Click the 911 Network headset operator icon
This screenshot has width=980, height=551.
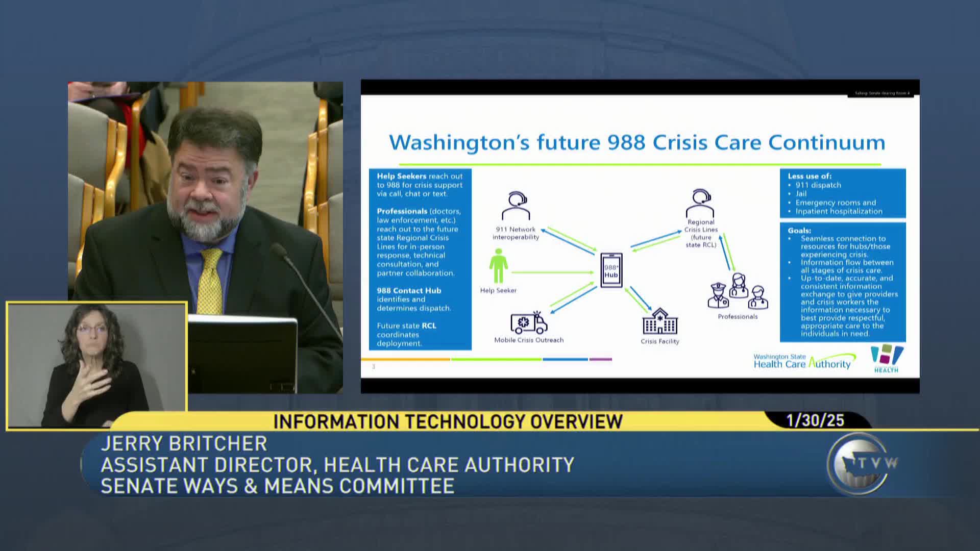coord(516,205)
